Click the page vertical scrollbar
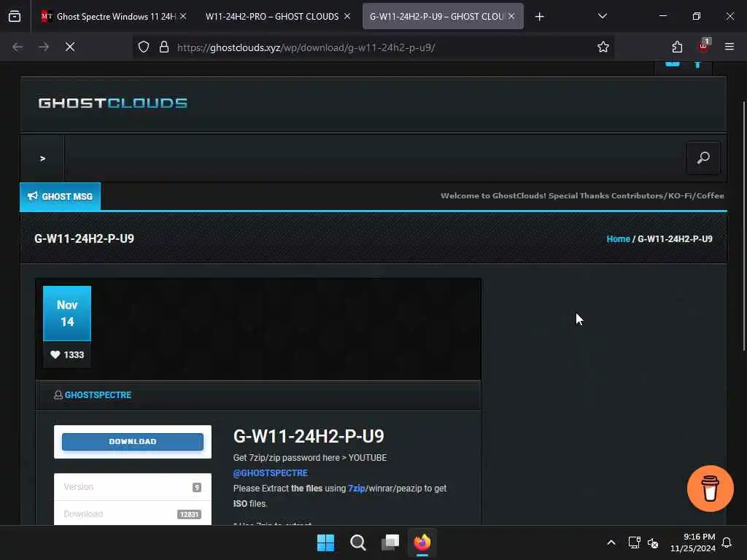Viewport: 747px width, 560px height. pyautogui.click(x=743, y=226)
